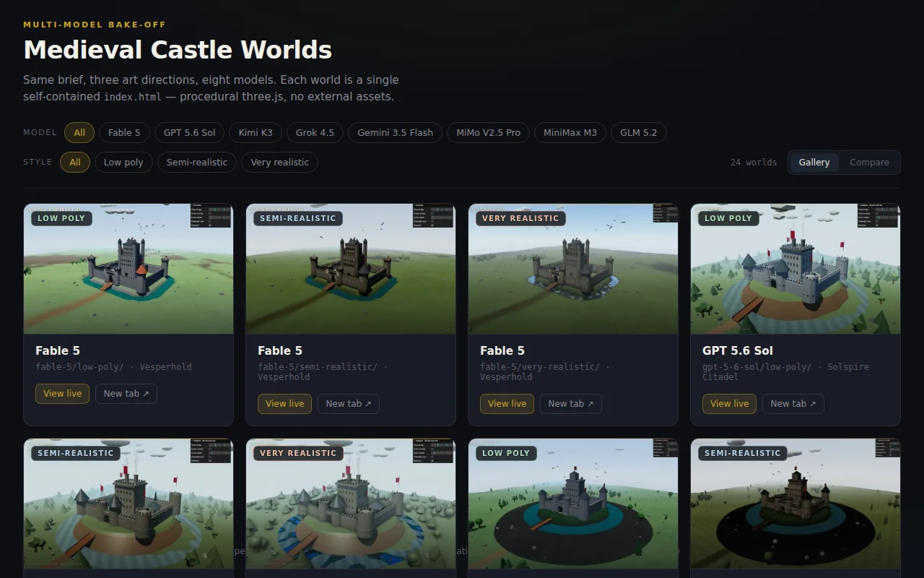Click the LOW POLY badge on GPT 5.6 Sol card
This screenshot has height=578, width=924.
pyautogui.click(x=728, y=218)
